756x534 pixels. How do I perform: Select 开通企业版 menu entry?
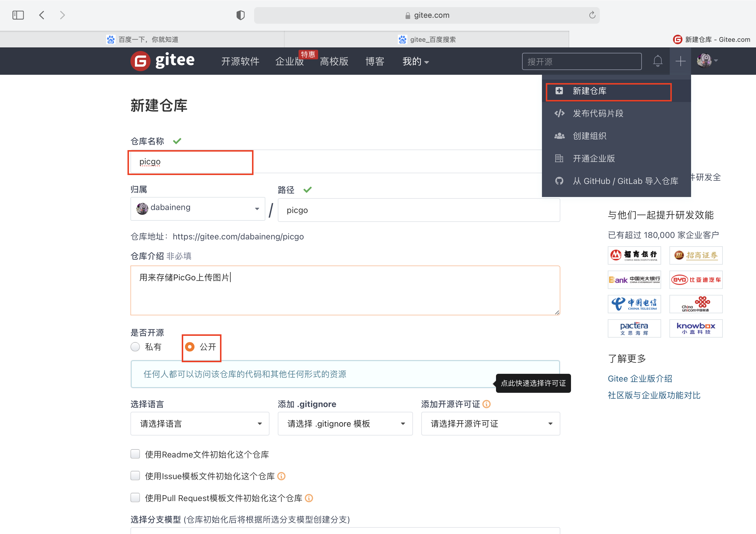[616, 158]
